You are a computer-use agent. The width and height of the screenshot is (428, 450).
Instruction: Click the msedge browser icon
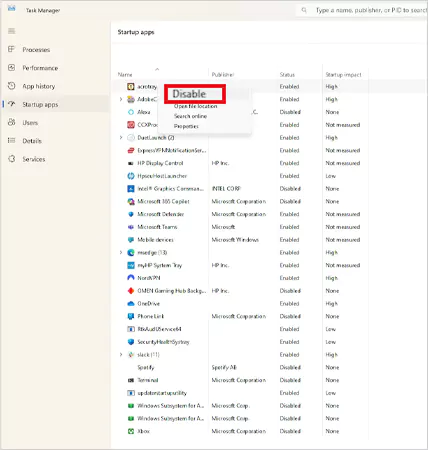click(131, 253)
